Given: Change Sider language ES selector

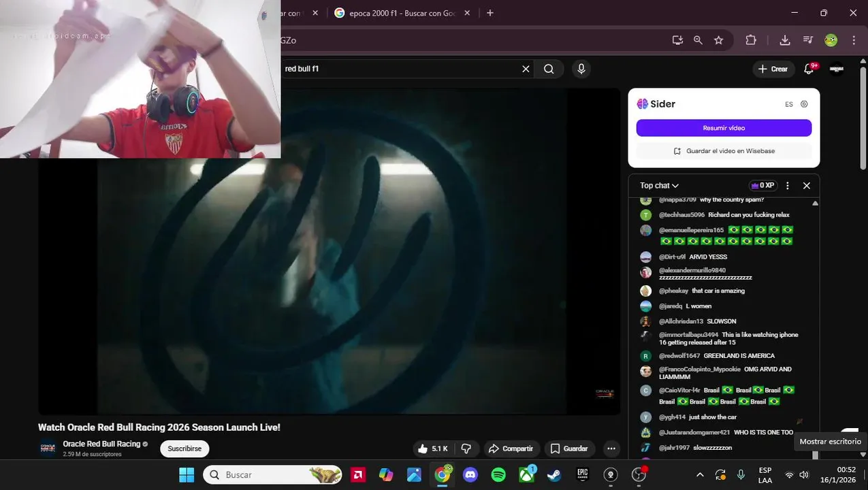Looking at the screenshot, I should pos(789,104).
